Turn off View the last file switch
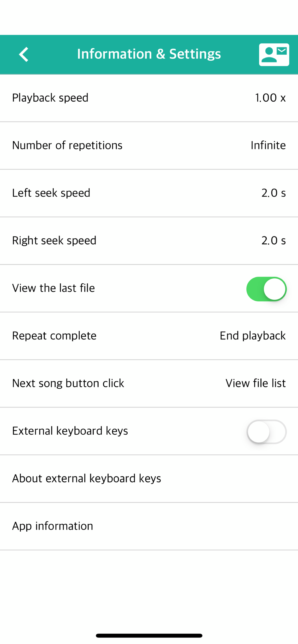Image resolution: width=298 pixels, height=644 pixels. tap(266, 289)
